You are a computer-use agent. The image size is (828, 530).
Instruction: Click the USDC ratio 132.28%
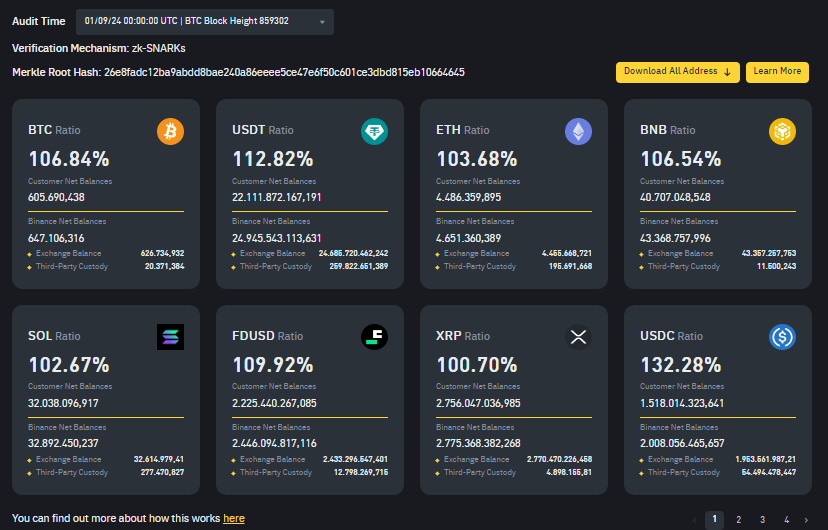pos(681,365)
